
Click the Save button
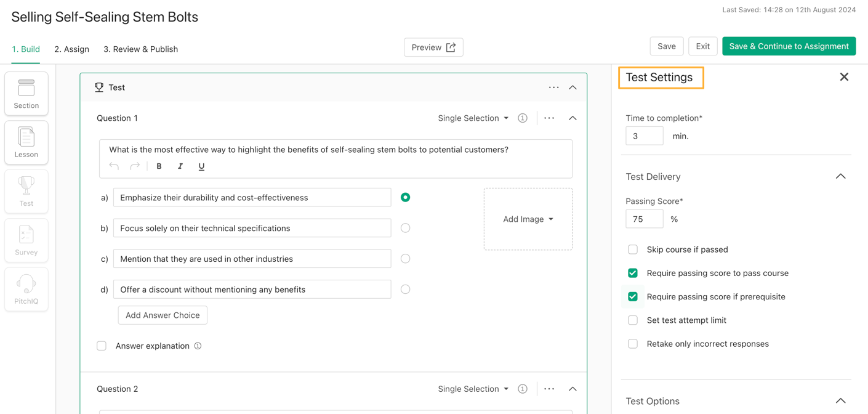tap(667, 46)
